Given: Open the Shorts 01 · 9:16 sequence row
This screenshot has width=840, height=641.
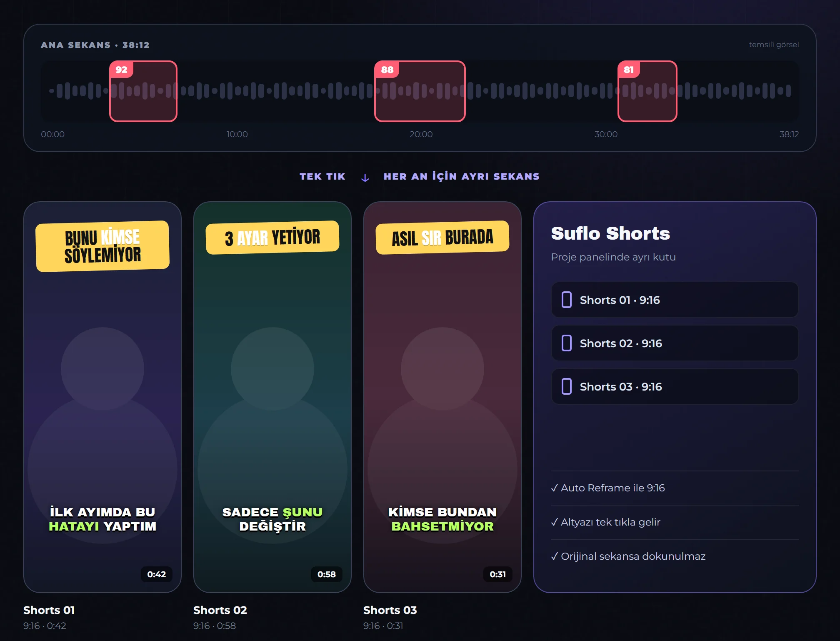Looking at the screenshot, I should 675,300.
